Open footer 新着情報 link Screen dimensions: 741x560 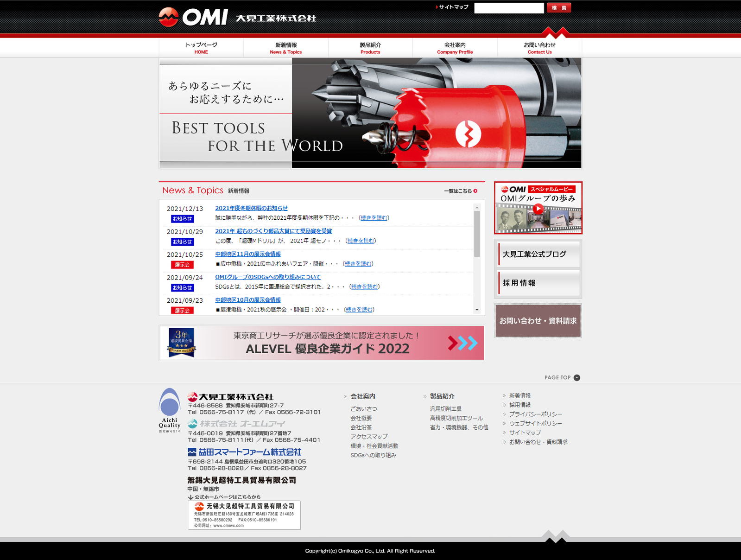520,396
